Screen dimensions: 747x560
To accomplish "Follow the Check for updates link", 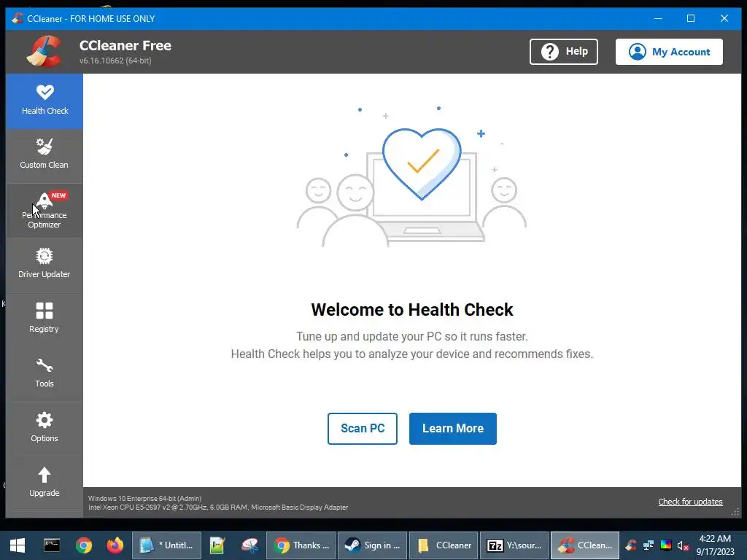I will click(x=690, y=502).
